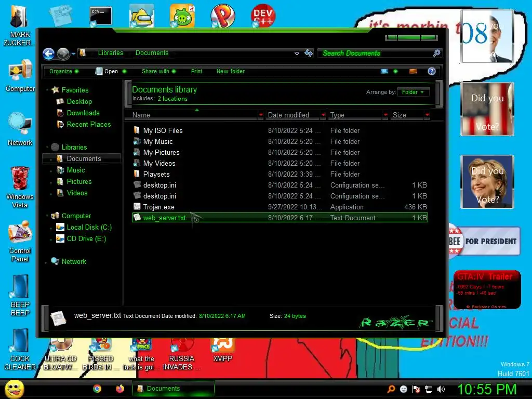Click the Back navigation arrow
This screenshot has width=532, height=399.
tap(49, 54)
